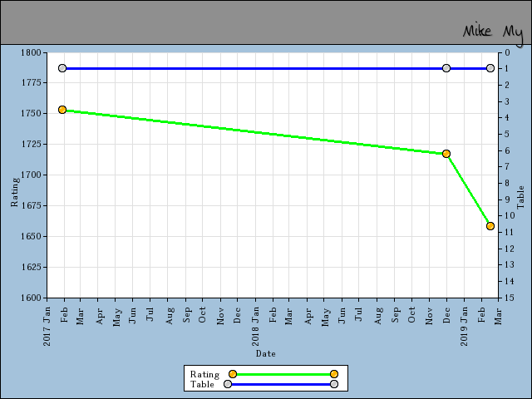Screen dimensions: 532x399
Task: Click the vertical Rating axis title on the left
Action: tap(14, 192)
